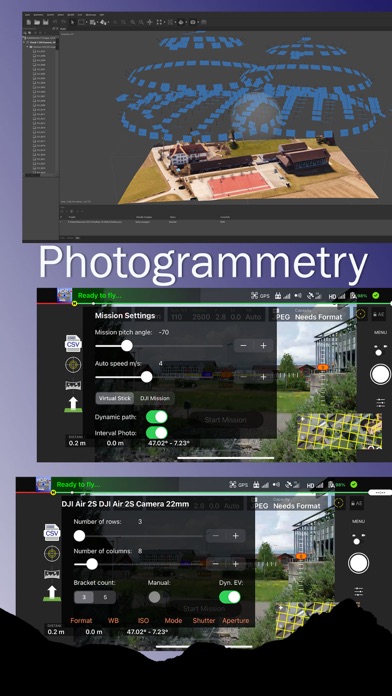Tap the takeoff up-arrow icon on Mission Settings screen
392x696 pixels.
tap(73, 404)
